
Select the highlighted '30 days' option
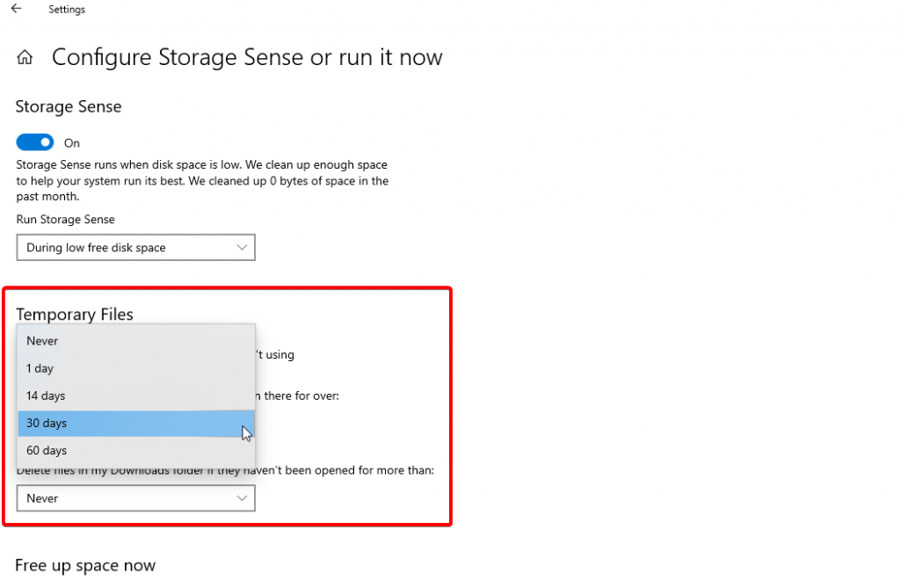(x=47, y=423)
